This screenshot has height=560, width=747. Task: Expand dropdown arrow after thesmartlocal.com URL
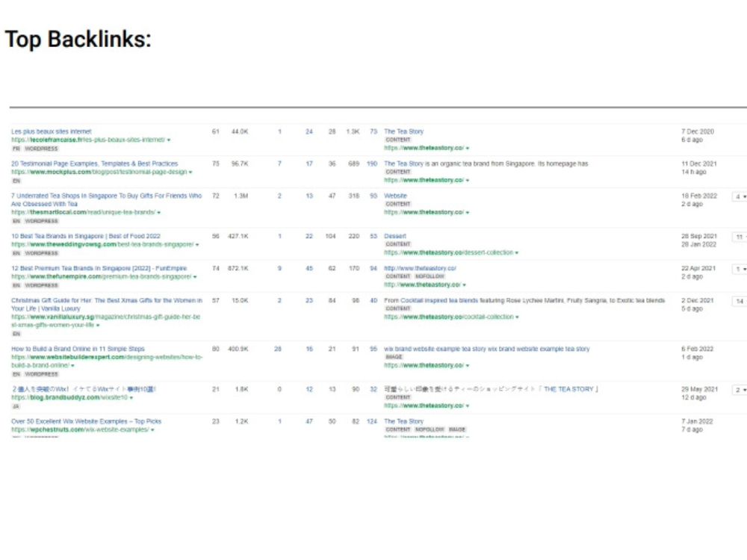click(158, 212)
